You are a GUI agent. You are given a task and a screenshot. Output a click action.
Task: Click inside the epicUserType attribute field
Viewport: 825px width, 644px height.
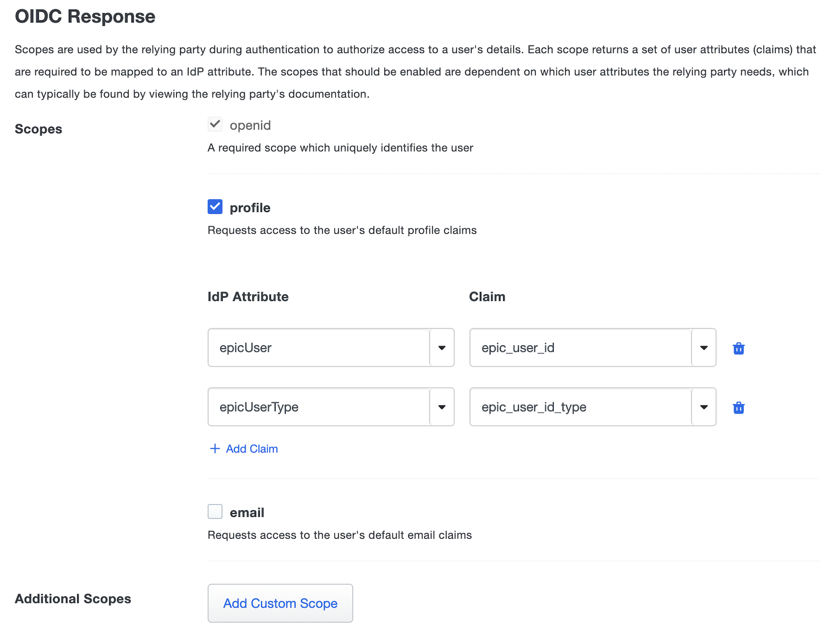pos(315,407)
